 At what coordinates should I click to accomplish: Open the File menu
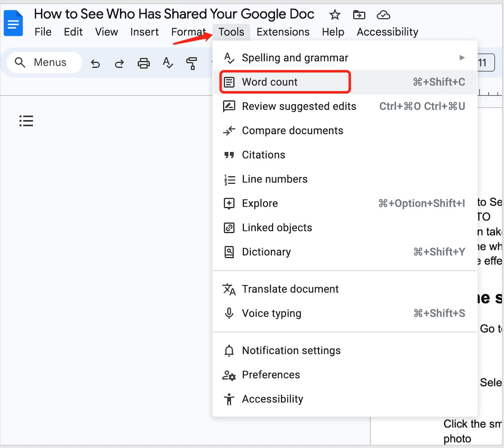click(x=43, y=32)
